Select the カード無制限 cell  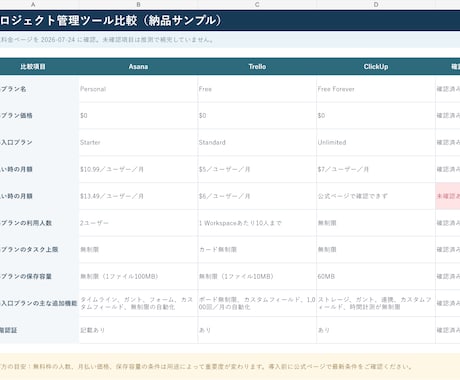click(x=257, y=250)
